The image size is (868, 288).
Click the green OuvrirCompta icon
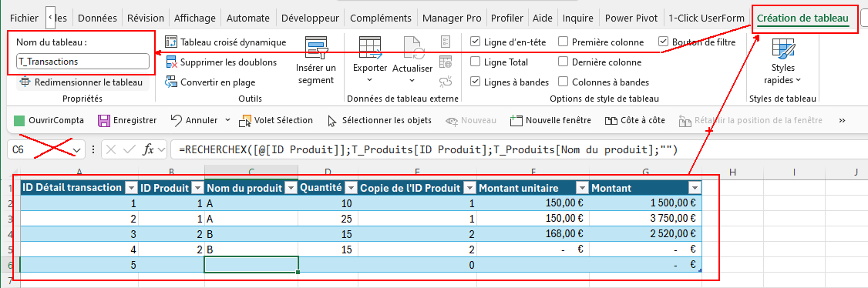19,120
